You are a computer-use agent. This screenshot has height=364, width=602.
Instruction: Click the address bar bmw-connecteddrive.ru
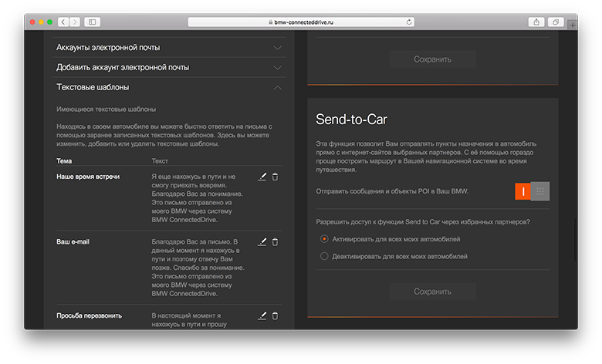(301, 22)
